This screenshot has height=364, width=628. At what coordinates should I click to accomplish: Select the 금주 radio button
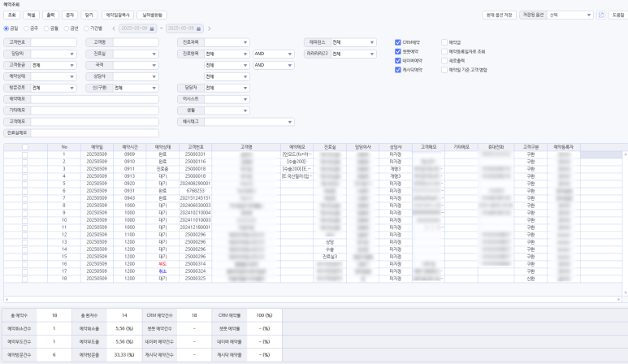(26, 28)
